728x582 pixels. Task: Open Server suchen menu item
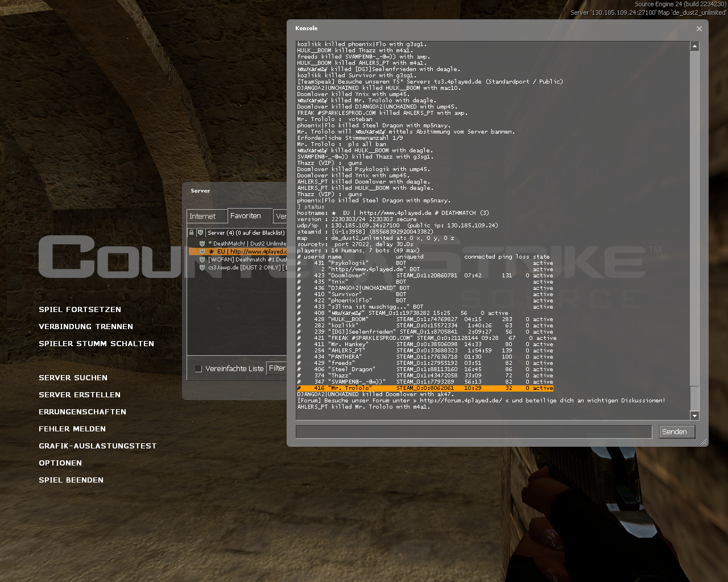coord(73,378)
